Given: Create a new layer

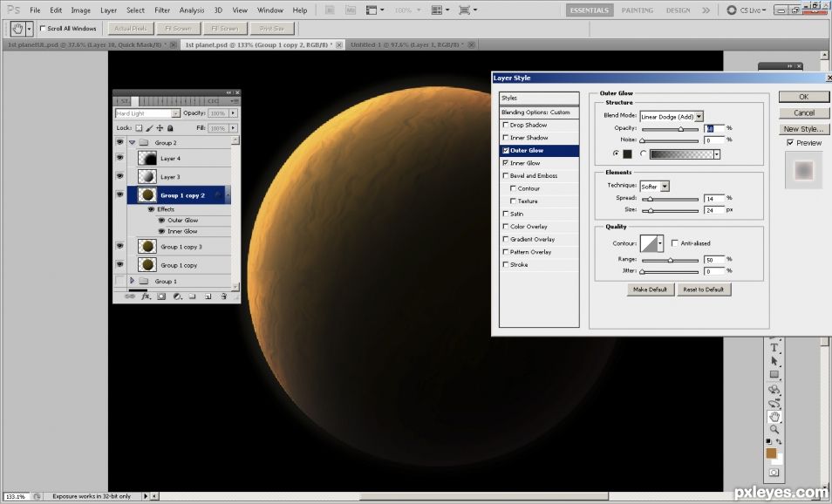Looking at the screenshot, I should click(208, 296).
